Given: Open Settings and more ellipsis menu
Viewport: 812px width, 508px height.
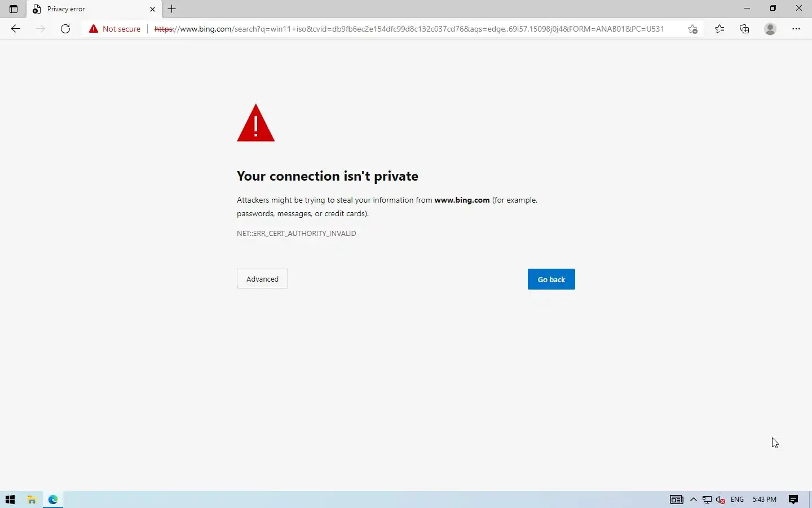Looking at the screenshot, I should point(796,29).
